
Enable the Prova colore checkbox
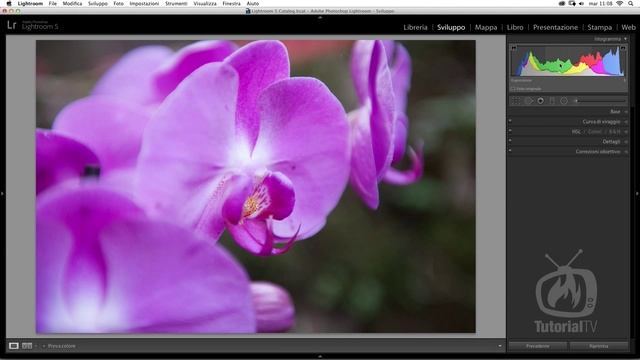click(x=44, y=346)
